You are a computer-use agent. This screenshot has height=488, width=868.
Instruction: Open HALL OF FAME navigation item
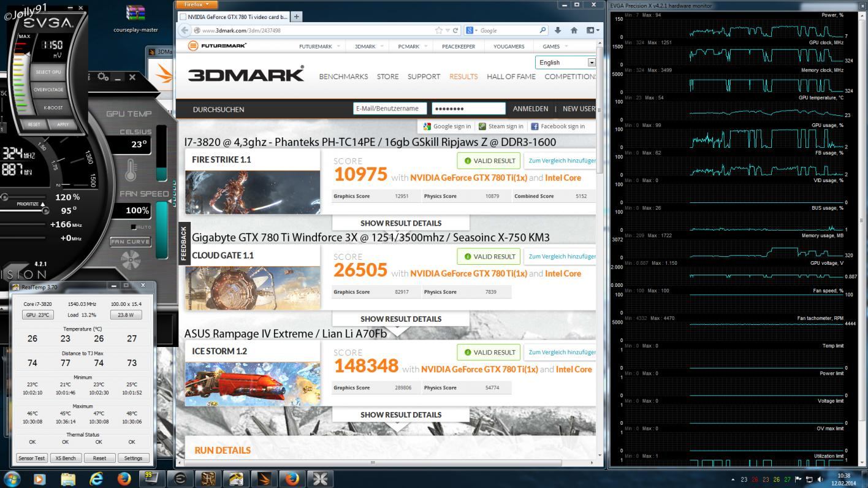511,77
